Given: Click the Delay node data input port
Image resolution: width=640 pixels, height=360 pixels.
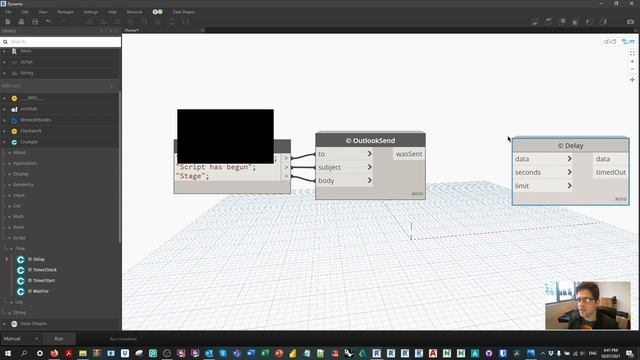Looking at the screenshot, I should pos(543,159).
